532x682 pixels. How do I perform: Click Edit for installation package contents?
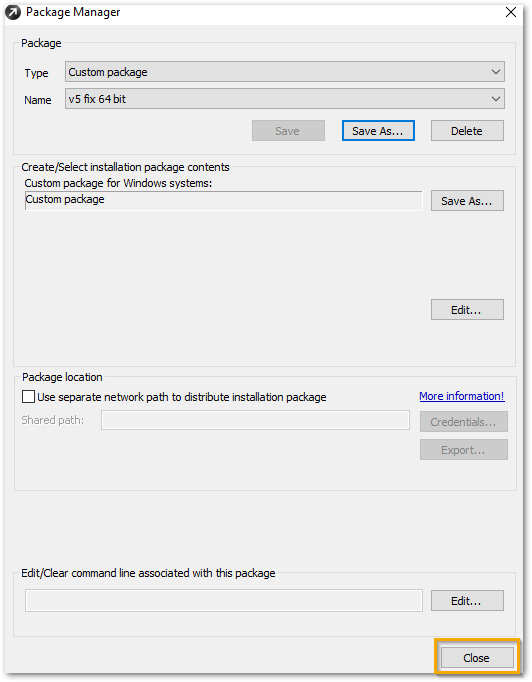click(x=467, y=310)
